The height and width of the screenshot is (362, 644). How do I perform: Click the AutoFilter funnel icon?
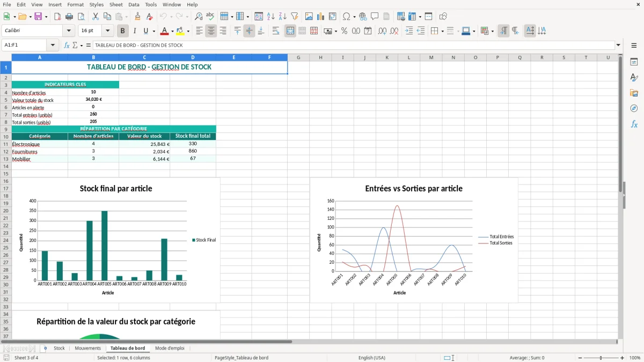point(295,17)
